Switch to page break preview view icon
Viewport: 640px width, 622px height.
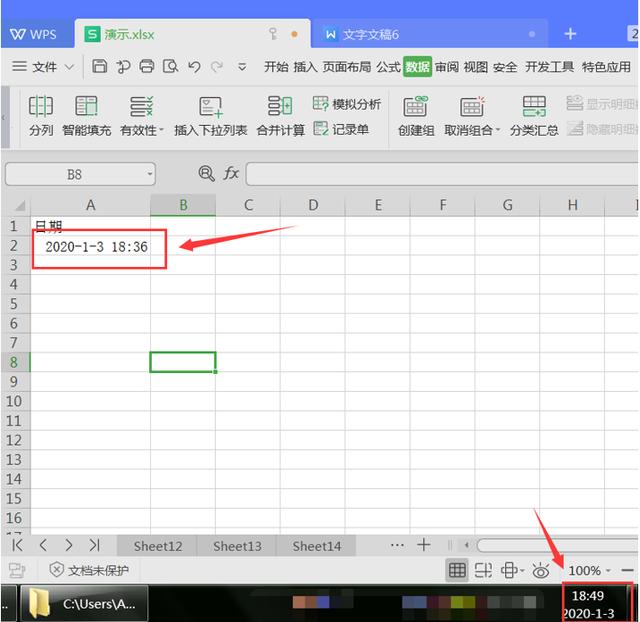[483, 570]
